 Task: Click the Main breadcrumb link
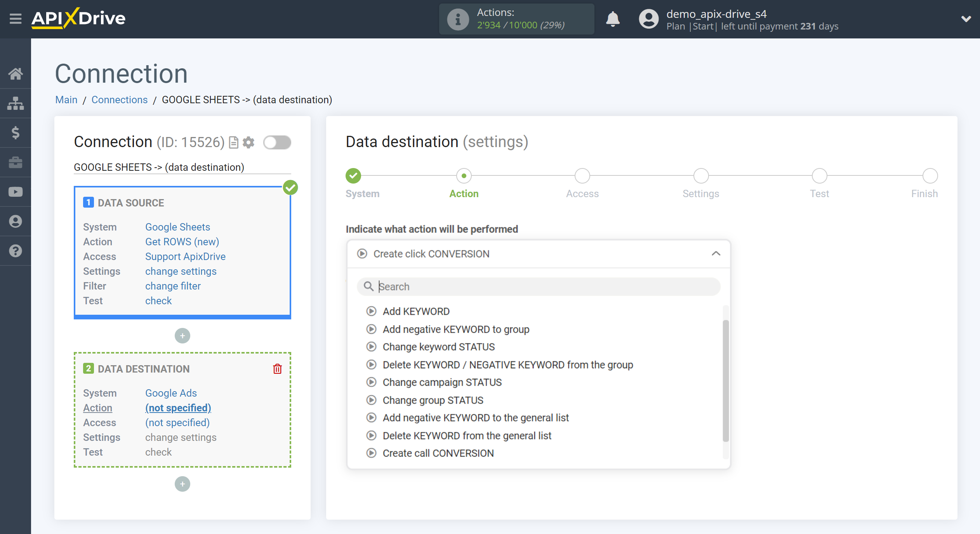pos(66,100)
